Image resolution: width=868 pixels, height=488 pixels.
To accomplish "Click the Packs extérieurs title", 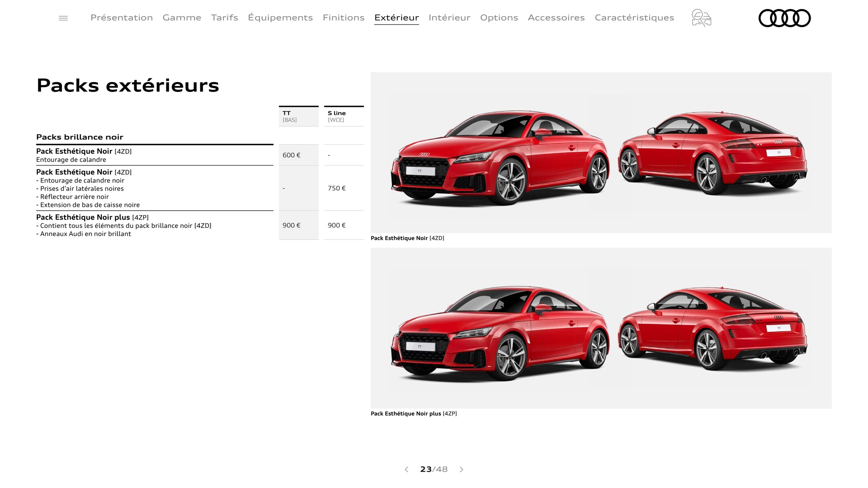I will pyautogui.click(x=128, y=85).
